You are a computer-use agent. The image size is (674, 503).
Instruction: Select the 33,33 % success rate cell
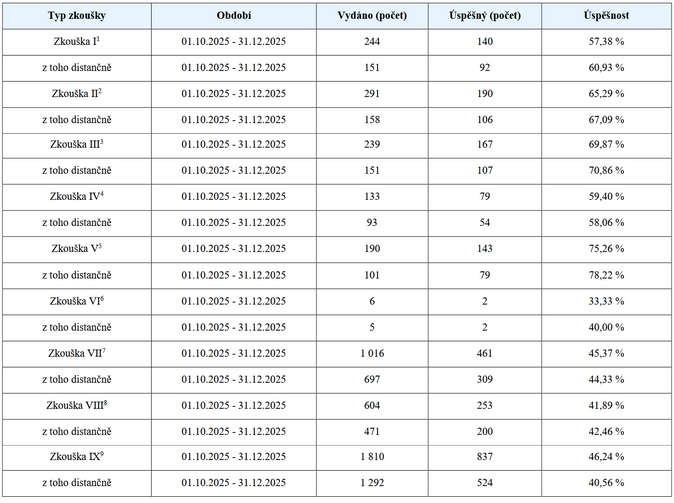(x=606, y=301)
